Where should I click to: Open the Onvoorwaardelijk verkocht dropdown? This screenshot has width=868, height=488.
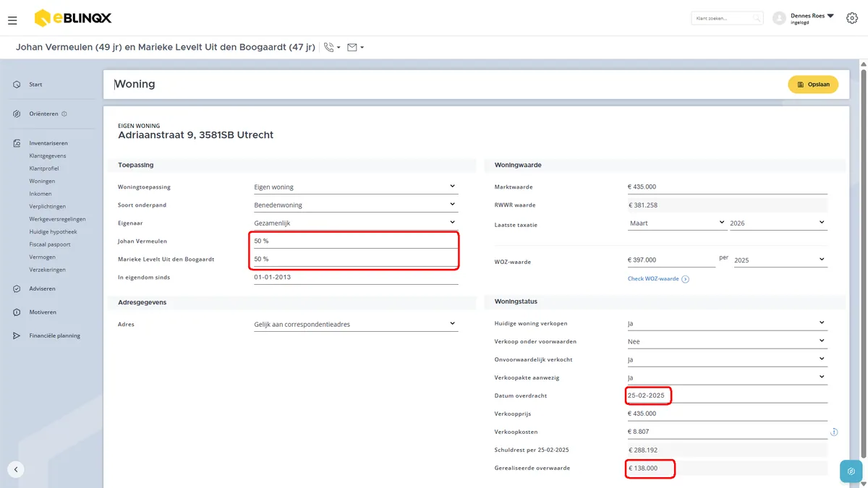[x=727, y=359]
